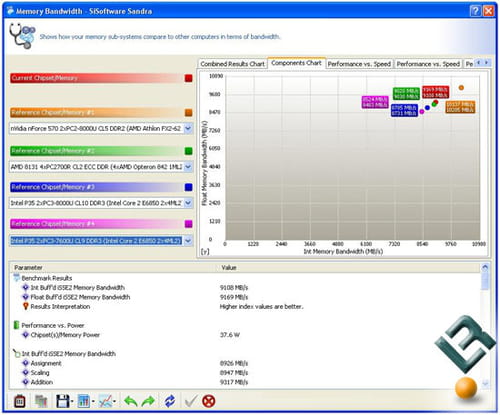The image size is (500, 415).
Task: Refresh results with the blue arrows icon
Action: point(170,401)
